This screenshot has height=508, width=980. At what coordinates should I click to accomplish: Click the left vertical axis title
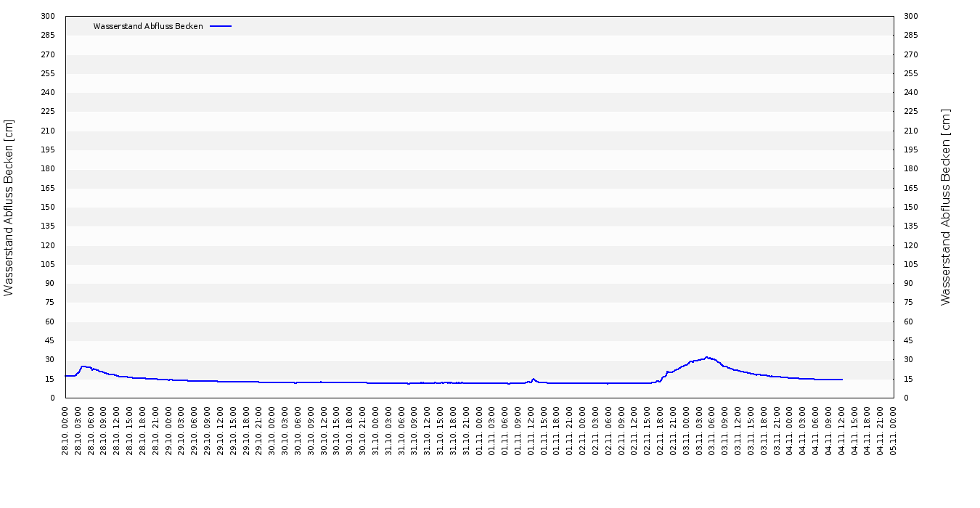point(9,208)
